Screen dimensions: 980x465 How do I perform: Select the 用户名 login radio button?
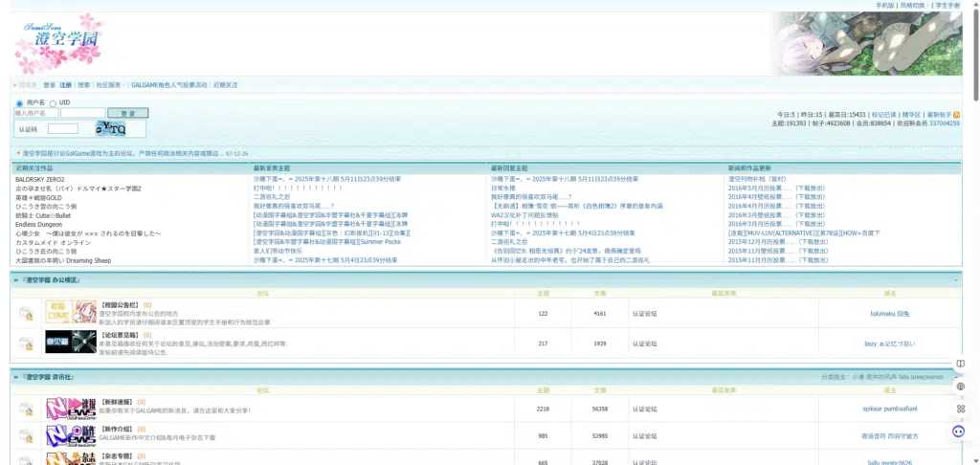click(19, 102)
